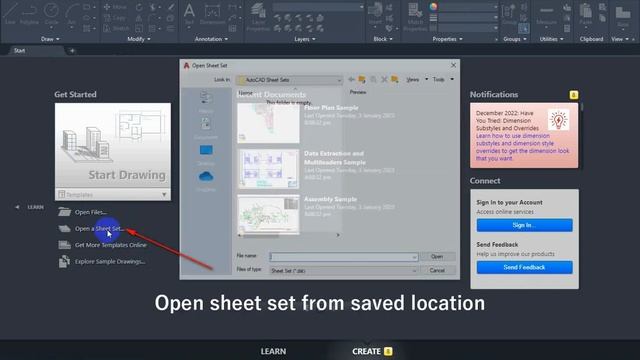The width and height of the screenshot is (640, 360).
Task: Click the Sign In button
Action: [524, 225]
